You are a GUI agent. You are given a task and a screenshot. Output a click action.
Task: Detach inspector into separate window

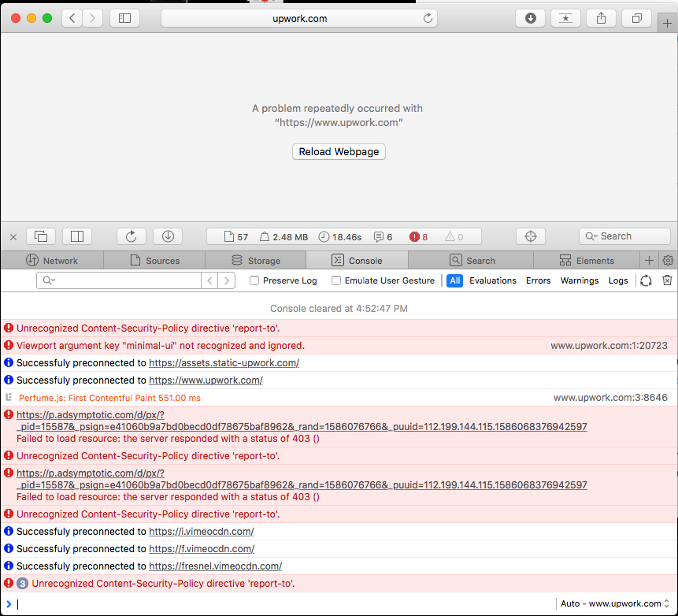click(x=41, y=236)
